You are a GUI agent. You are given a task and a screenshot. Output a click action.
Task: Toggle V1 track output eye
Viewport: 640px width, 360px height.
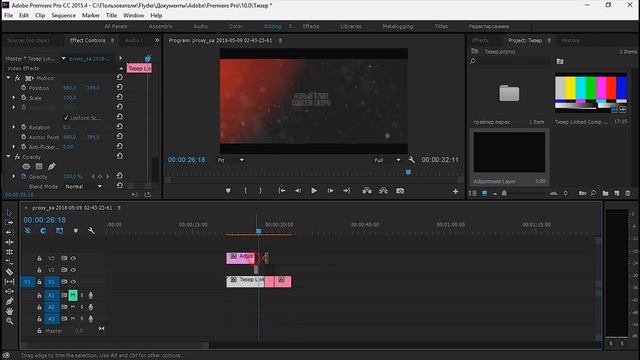tap(73, 282)
